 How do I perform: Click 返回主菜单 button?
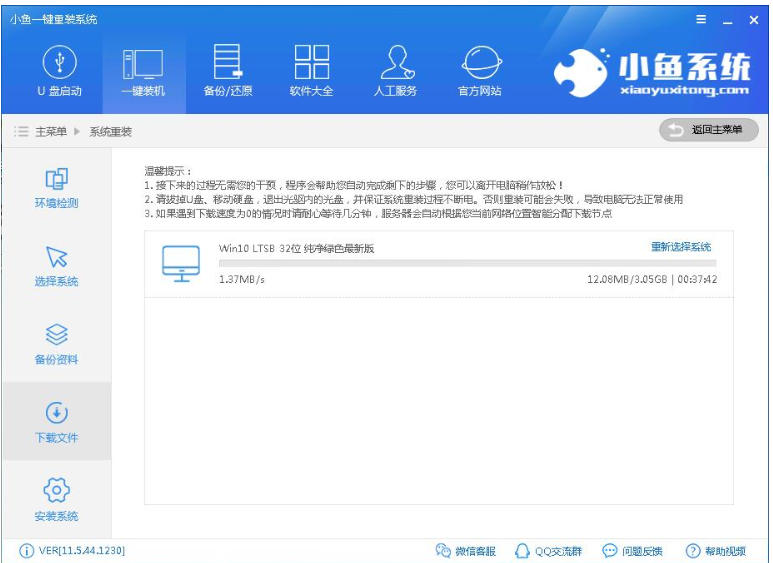[x=708, y=130]
